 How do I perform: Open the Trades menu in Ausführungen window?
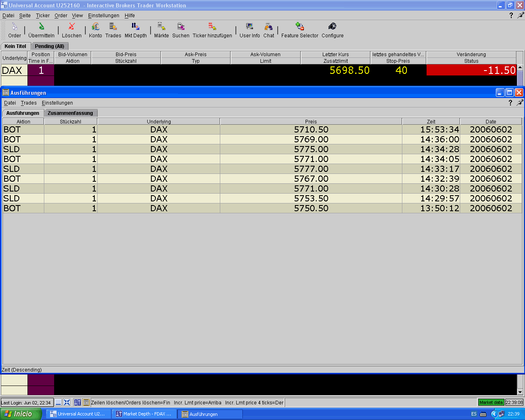29,103
